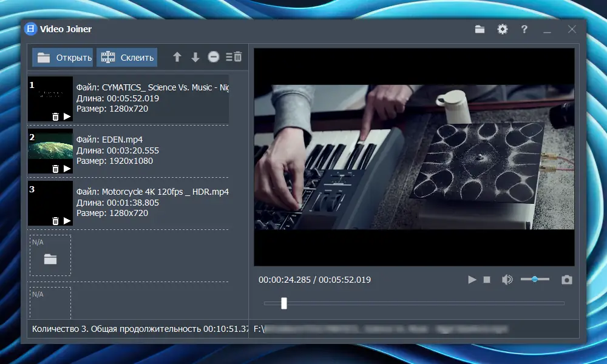Remove selected video with minus circle icon
Viewport: 607px width, 364px height.
tap(213, 57)
